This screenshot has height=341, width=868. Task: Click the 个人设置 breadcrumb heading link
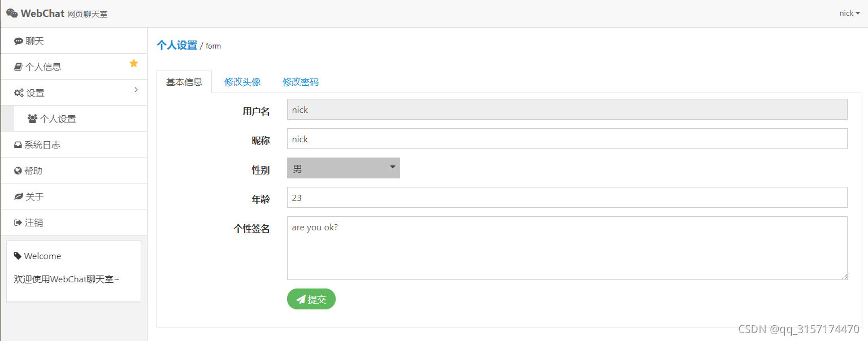click(177, 45)
